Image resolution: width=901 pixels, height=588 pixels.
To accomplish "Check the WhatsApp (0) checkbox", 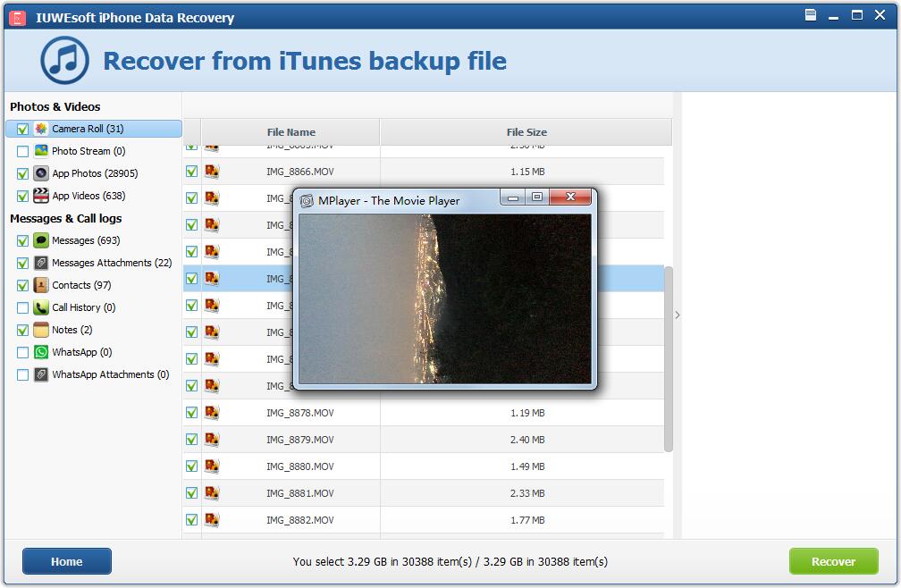I will 22,353.
